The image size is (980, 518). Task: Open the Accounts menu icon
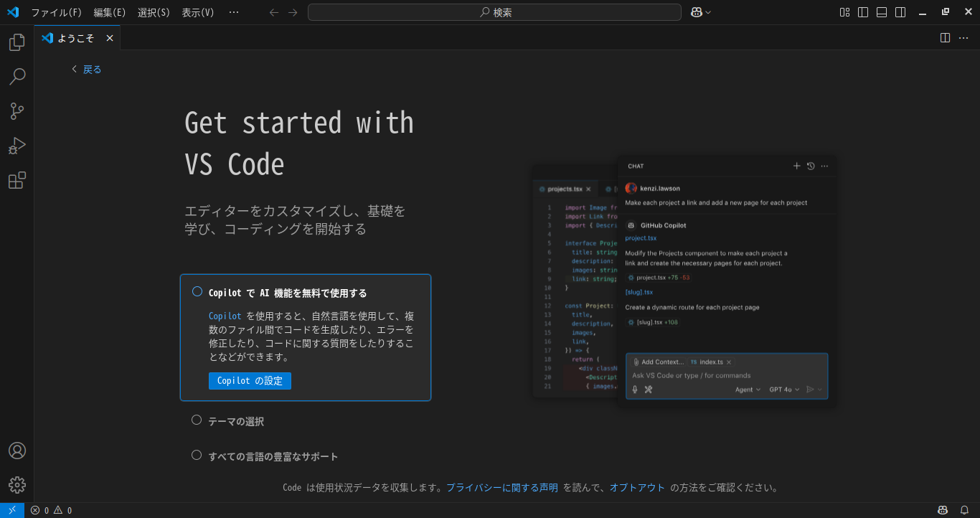pos(17,451)
